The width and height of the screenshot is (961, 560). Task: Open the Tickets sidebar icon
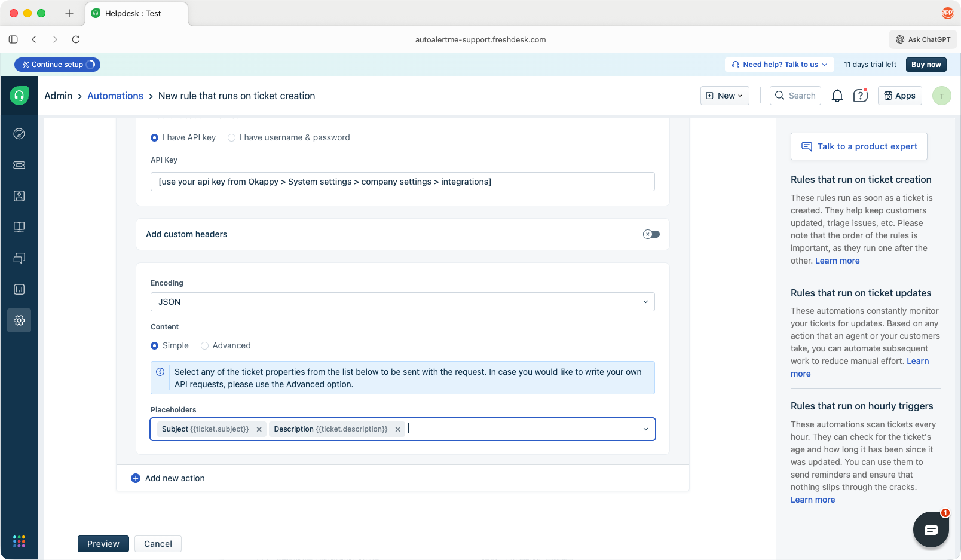(19, 165)
